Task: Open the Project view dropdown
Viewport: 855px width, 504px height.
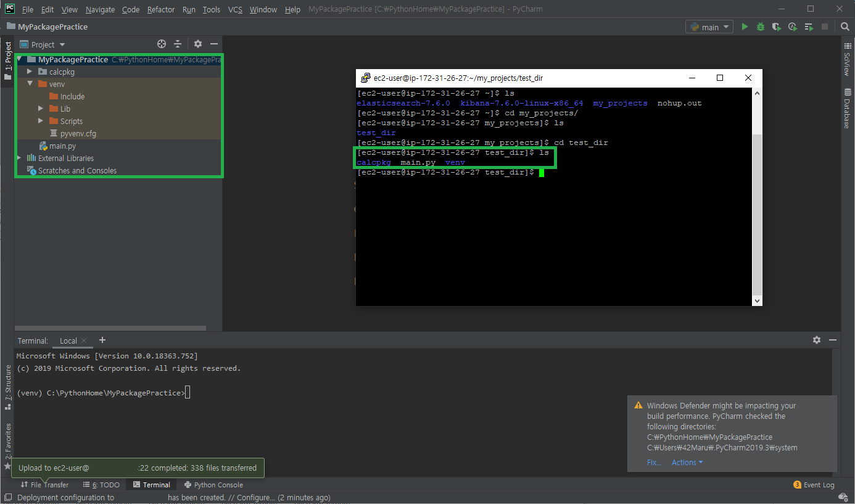Action: coord(42,44)
